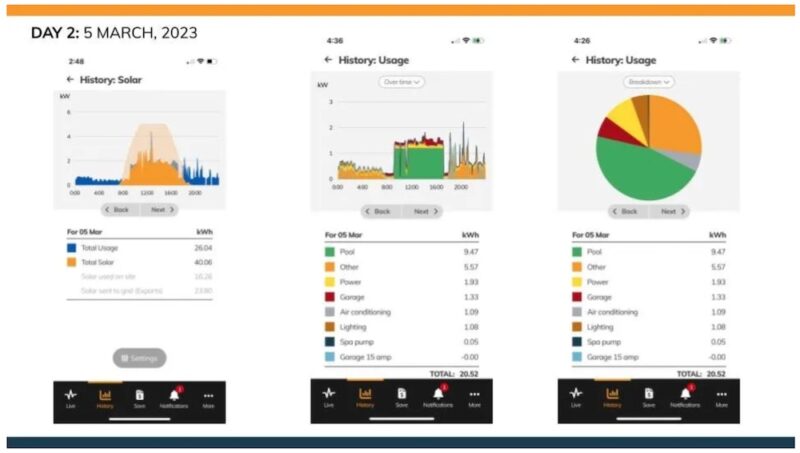The image size is (800, 453).
Task: Click orange Total Solar legend swatch
Action: pyautogui.click(x=72, y=261)
